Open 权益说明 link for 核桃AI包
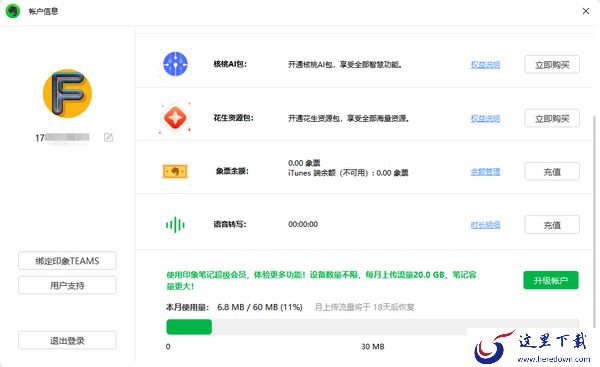The image size is (600, 367). click(485, 65)
